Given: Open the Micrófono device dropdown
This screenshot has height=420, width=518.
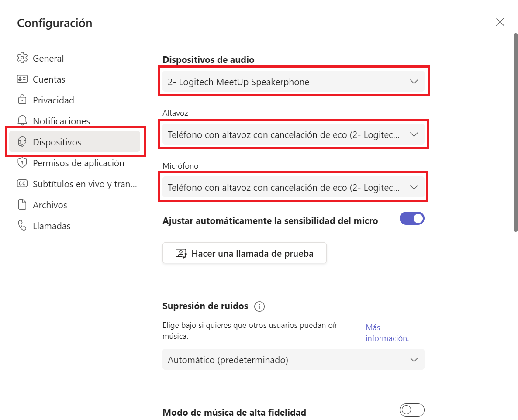Looking at the screenshot, I should click(x=293, y=188).
